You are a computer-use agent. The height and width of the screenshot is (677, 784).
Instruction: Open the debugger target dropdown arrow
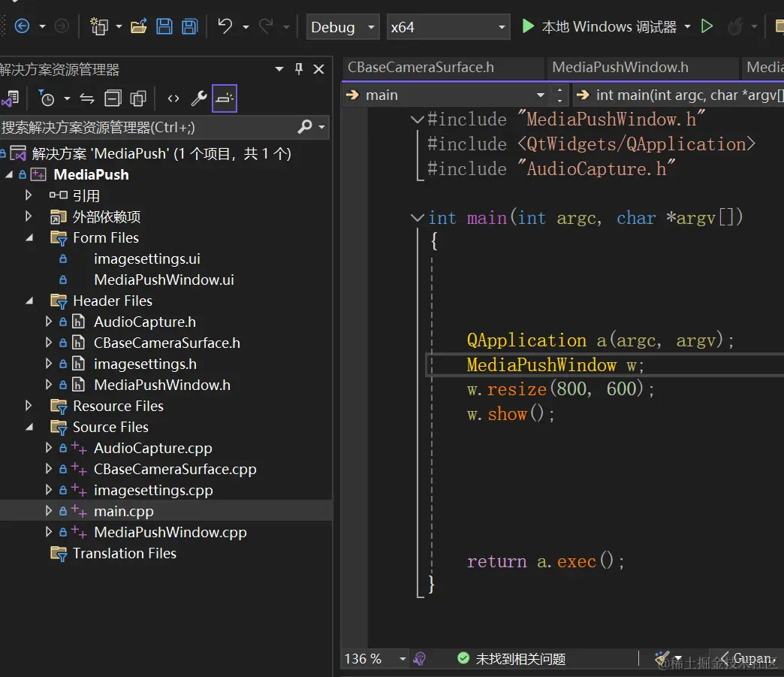[687, 26]
